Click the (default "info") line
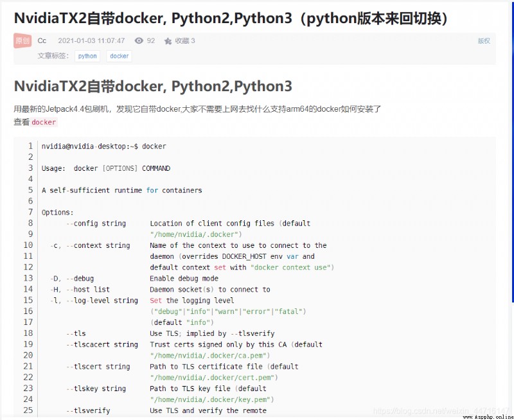This screenshot has width=514, height=420. coord(182,322)
